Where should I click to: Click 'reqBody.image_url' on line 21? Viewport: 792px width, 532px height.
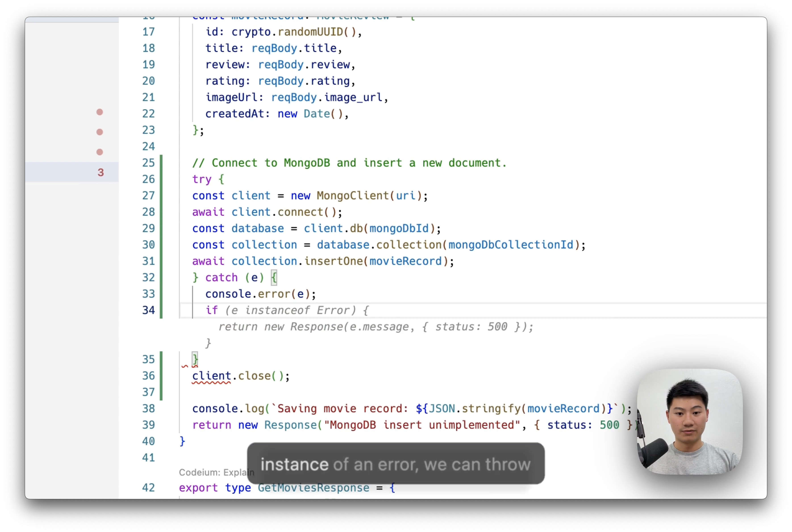click(x=327, y=97)
